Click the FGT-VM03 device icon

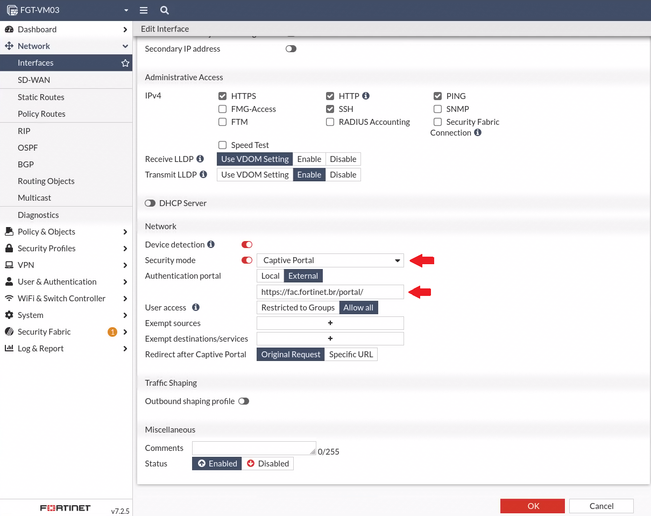pos(12,10)
